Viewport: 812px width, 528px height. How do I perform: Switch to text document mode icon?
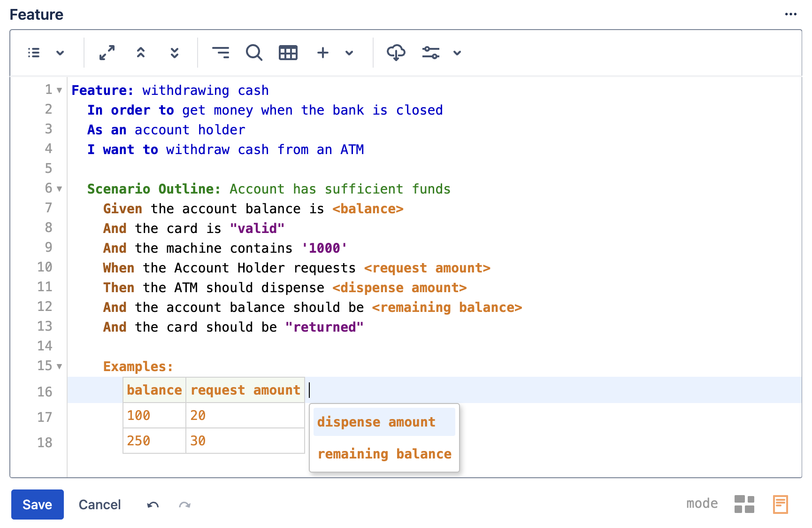(x=781, y=505)
